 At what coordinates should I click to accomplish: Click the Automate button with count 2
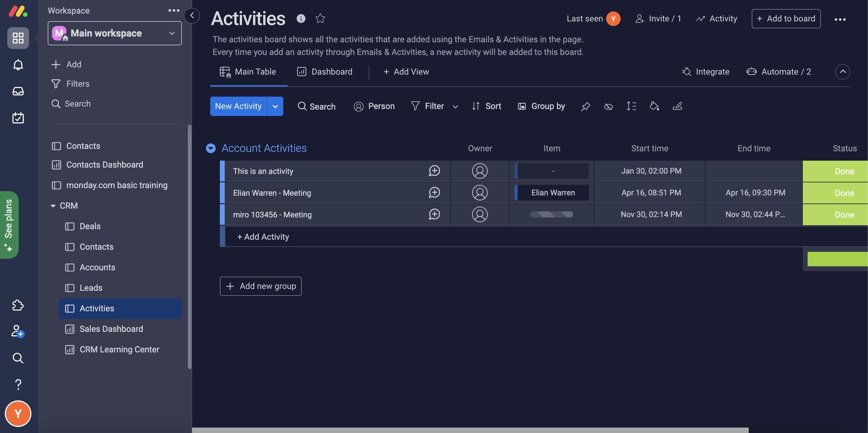coord(778,71)
